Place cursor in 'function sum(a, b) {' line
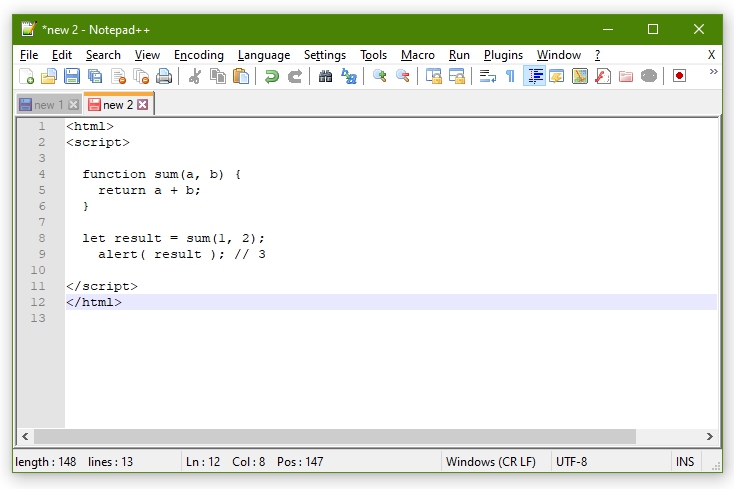Image resolution: width=734 pixels, height=489 pixels. [x=161, y=175]
